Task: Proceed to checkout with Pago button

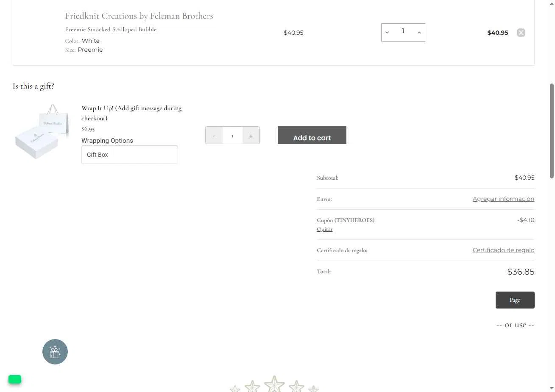Action: click(x=515, y=300)
